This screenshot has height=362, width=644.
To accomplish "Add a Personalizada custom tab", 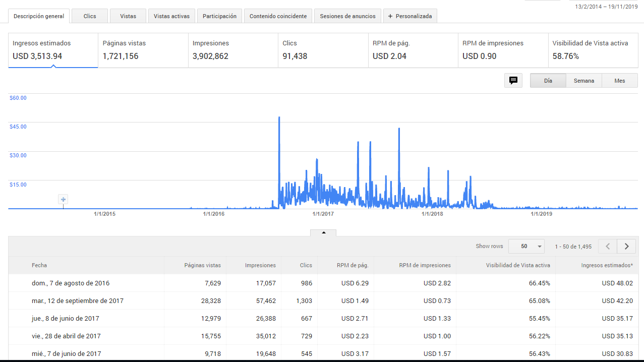I will point(410,16).
